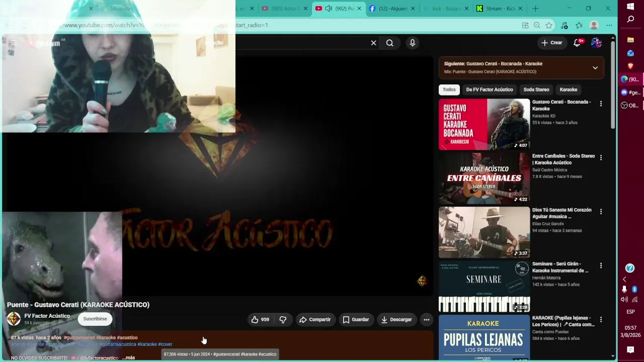This screenshot has width=644, height=362.
Task: Open Windows search on taskbar
Action: pyautogui.click(x=630, y=19)
